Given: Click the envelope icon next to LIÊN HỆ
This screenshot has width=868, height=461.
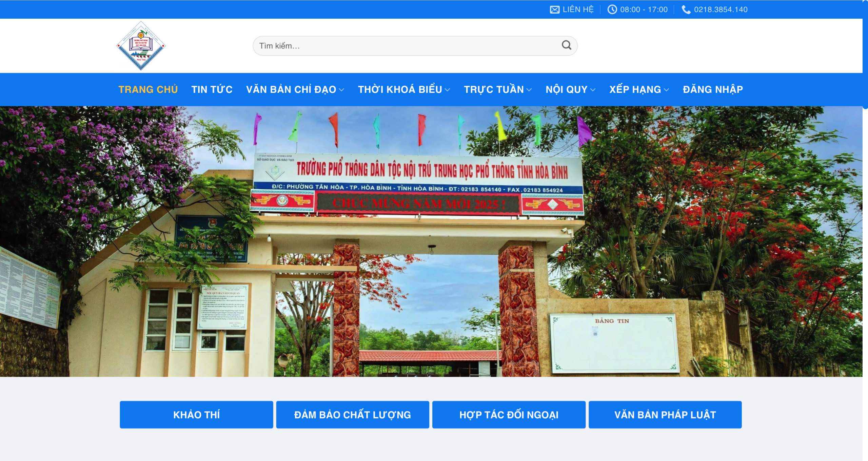Looking at the screenshot, I should pyautogui.click(x=554, y=9).
